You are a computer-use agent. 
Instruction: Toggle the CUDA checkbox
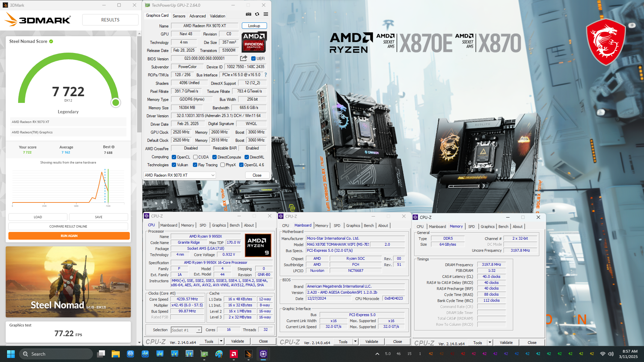click(195, 157)
